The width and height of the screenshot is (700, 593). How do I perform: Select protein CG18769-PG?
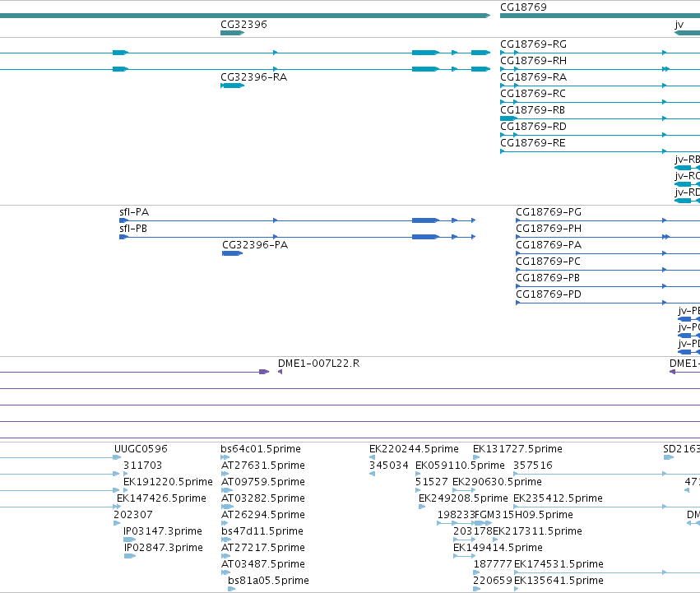click(549, 212)
